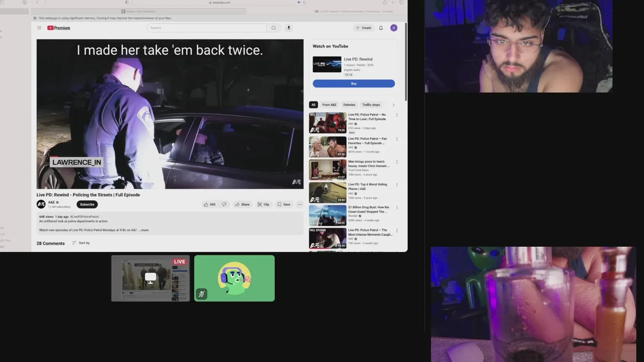Screen dimensions: 644x362
Task: Click the magnifier search button
Action: tap(274, 28)
